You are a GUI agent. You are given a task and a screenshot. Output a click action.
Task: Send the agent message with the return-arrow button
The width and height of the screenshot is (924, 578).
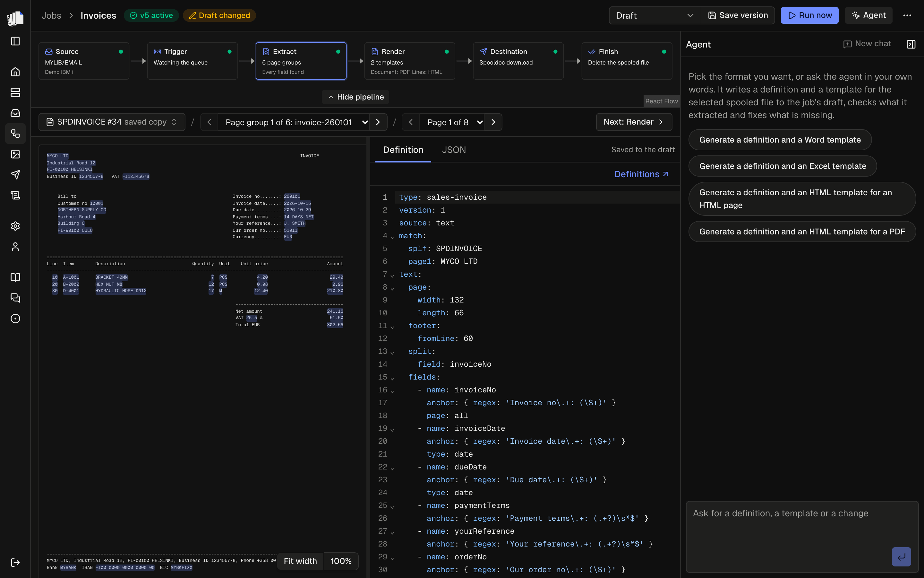tap(901, 557)
